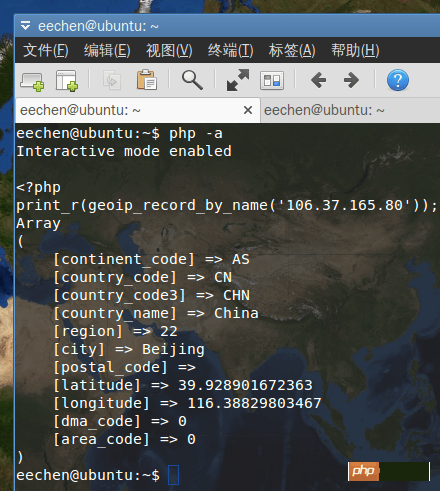Viewport: 440px width, 491px height.
Task: Close the first eechen@ubuntu tab
Action: pyautogui.click(x=248, y=110)
